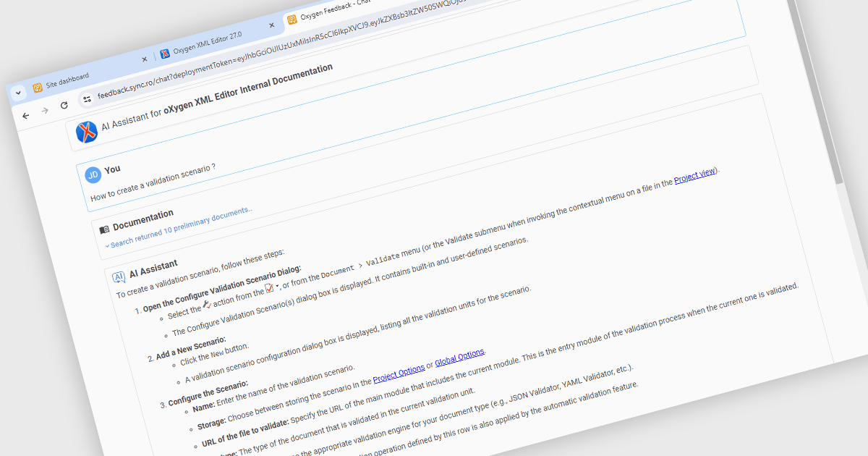Click the 'Click the New button.' line
This screenshot has width=868, height=456.
pyautogui.click(x=214, y=353)
